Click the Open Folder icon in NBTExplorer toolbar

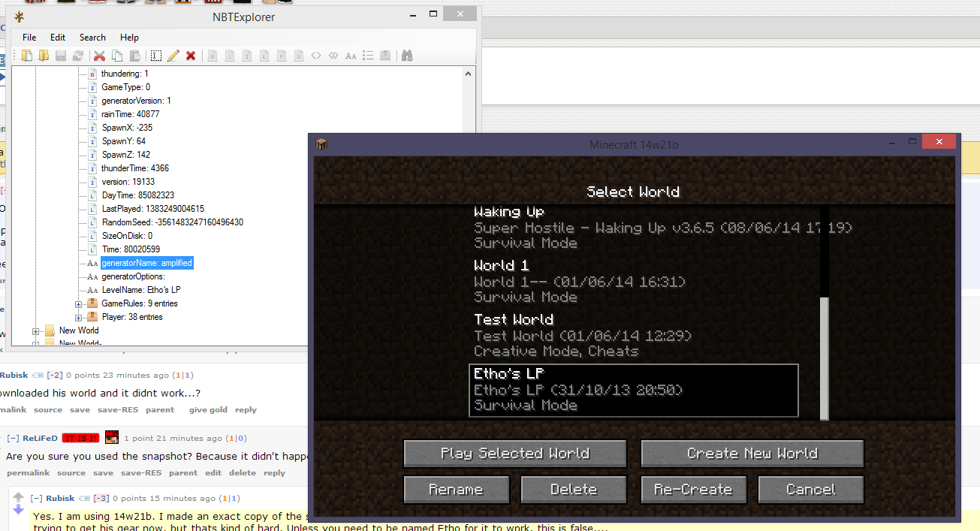click(x=44, y=56)
